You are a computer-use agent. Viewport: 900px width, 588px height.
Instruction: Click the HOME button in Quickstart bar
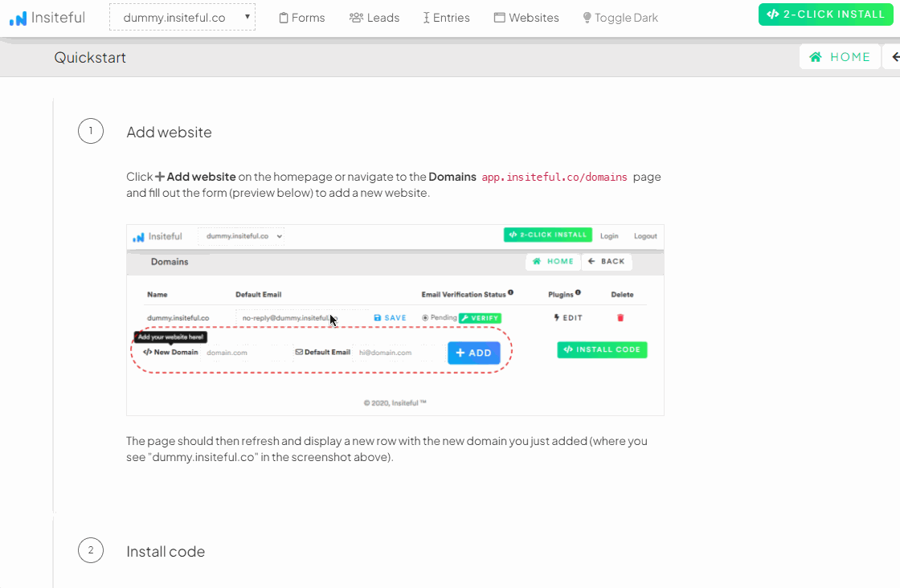pos(840,57)
